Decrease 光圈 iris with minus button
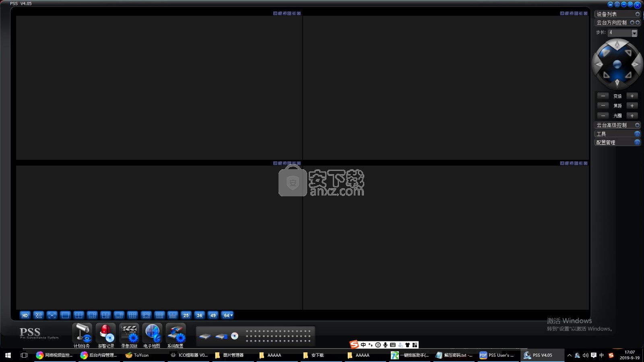This screenshot has height=362, width=644. click(603, 115)
